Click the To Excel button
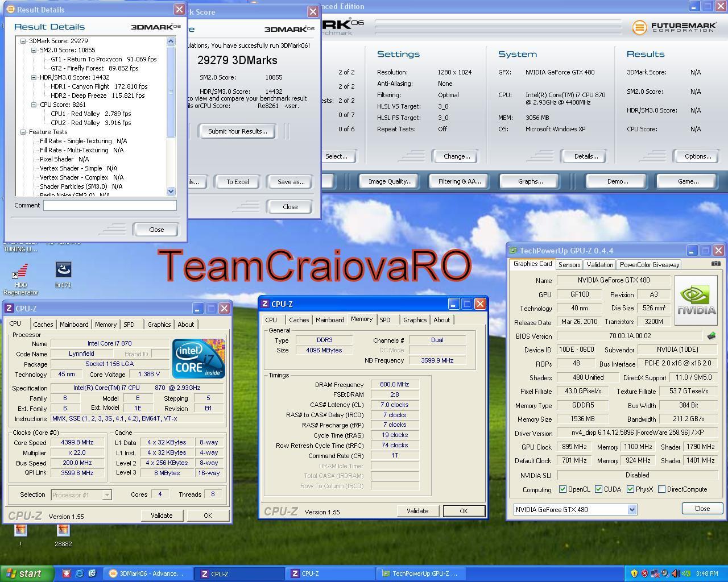 coord(238,182)
